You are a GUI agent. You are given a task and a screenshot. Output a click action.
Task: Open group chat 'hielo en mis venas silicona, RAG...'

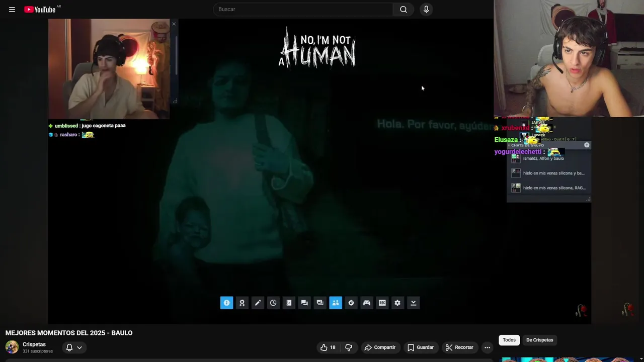click(548, 188)
